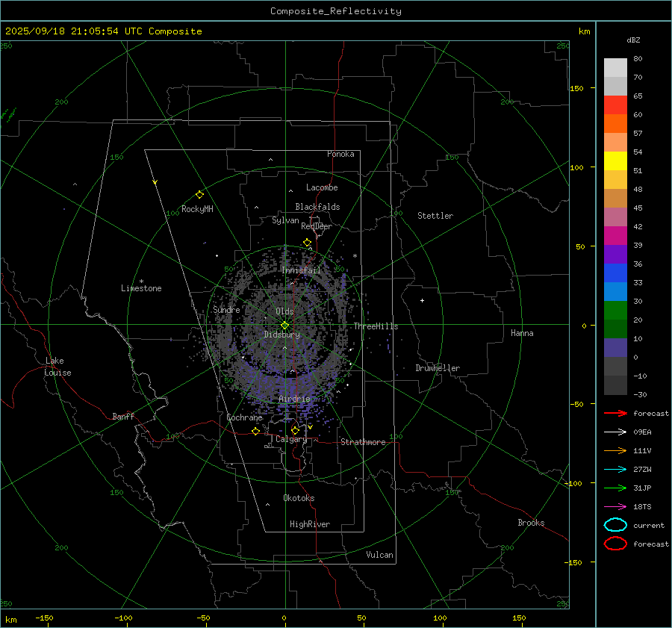Click the orange 111V arrow legend icon

coord(615,450)
